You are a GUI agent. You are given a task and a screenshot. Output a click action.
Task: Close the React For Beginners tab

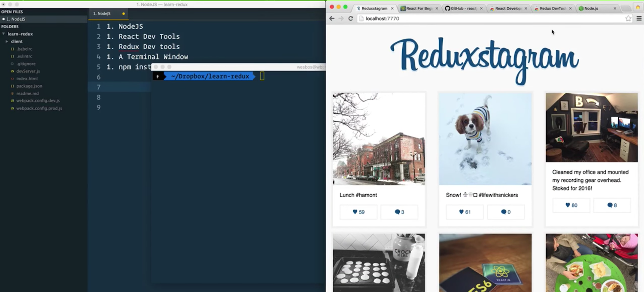tap(437, 9)
